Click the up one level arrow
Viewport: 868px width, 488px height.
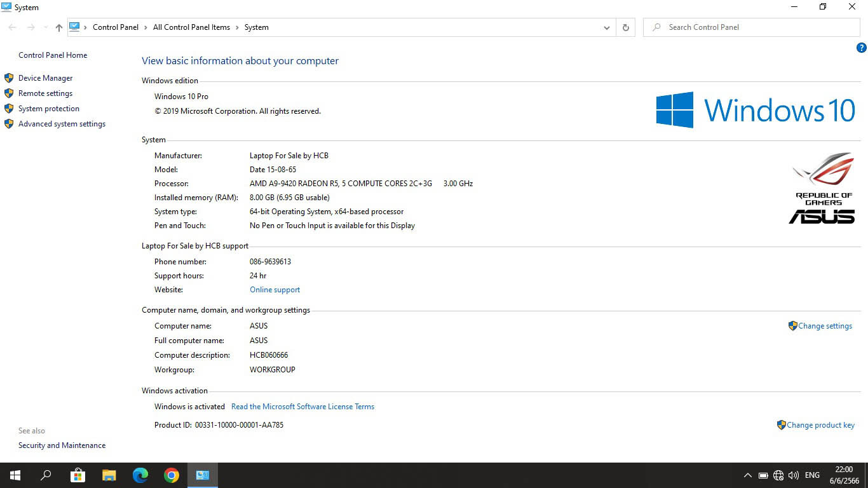(59, 27)
